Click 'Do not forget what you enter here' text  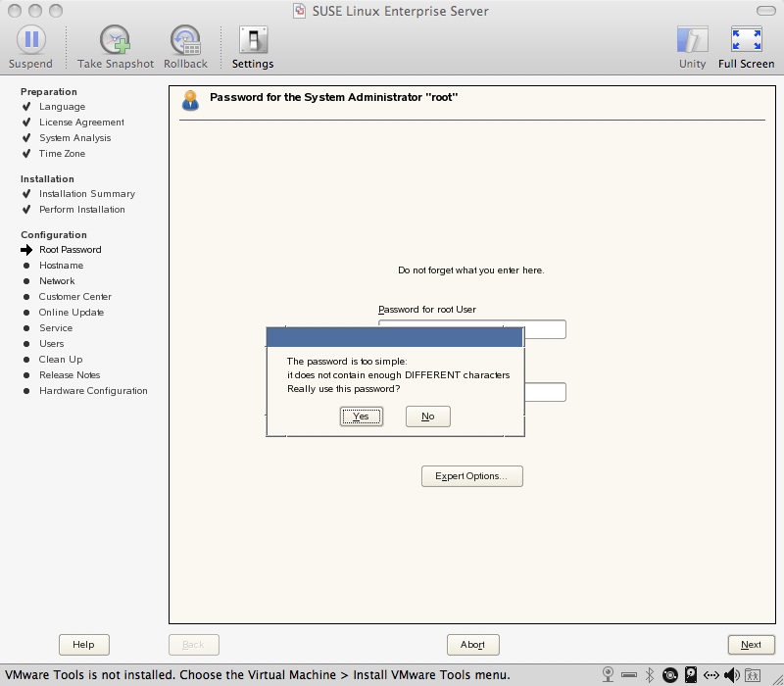point(471,270)
